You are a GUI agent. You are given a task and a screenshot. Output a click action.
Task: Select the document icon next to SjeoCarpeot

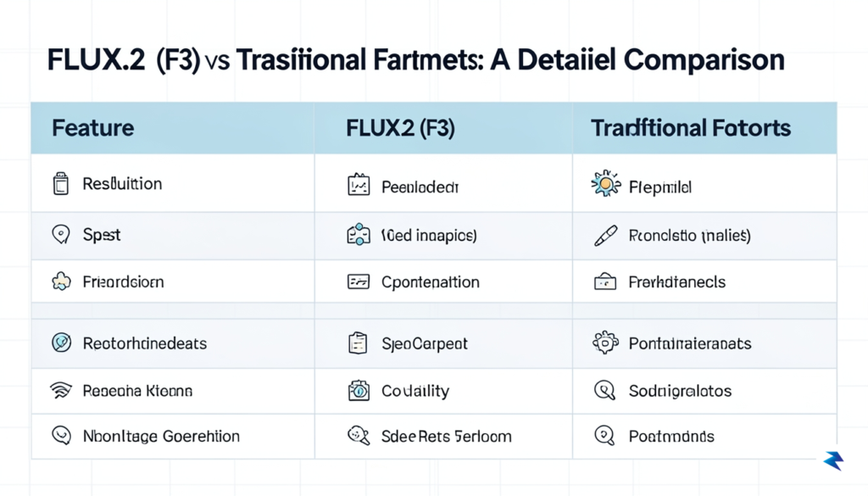358,343
